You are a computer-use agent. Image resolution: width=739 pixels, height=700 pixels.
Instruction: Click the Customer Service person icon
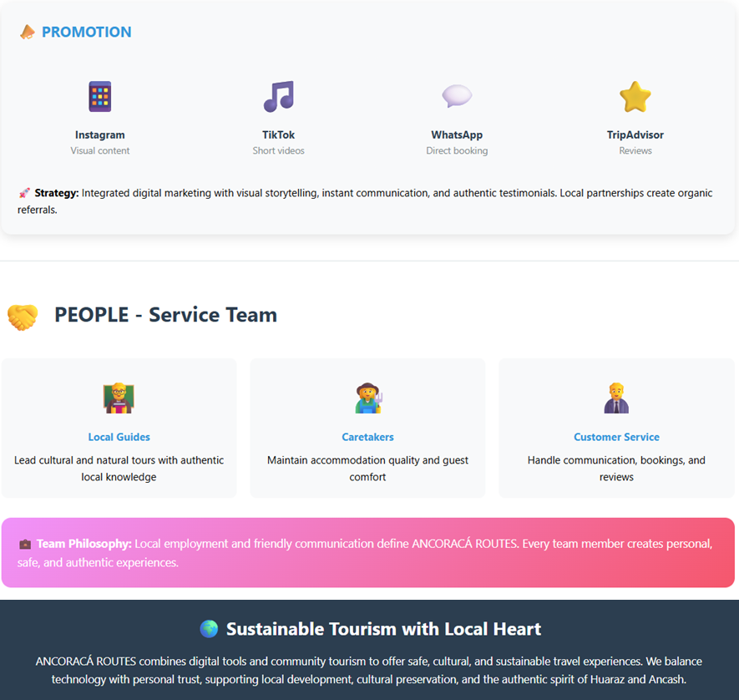tap(616, 398)
